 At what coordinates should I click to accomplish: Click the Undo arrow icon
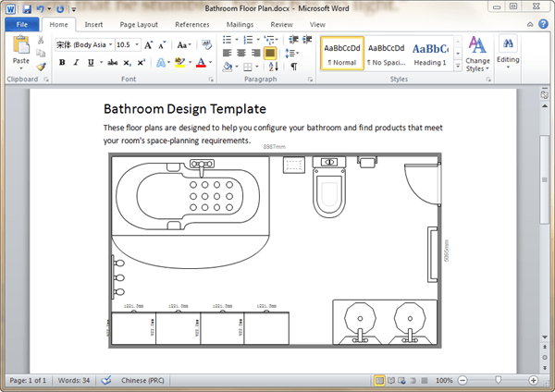point(39,8)
